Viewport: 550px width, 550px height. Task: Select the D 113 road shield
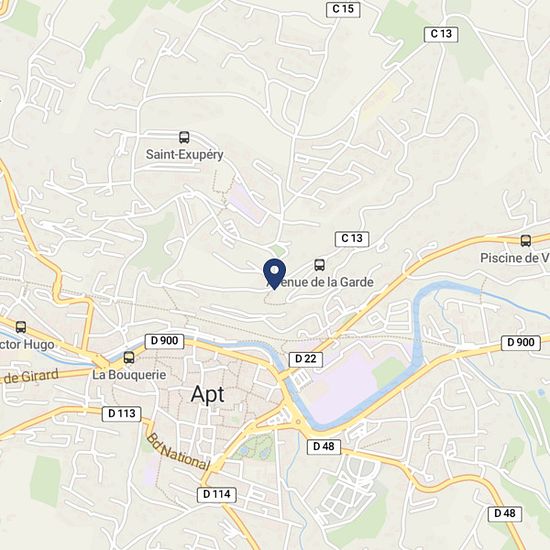[121, 414]
